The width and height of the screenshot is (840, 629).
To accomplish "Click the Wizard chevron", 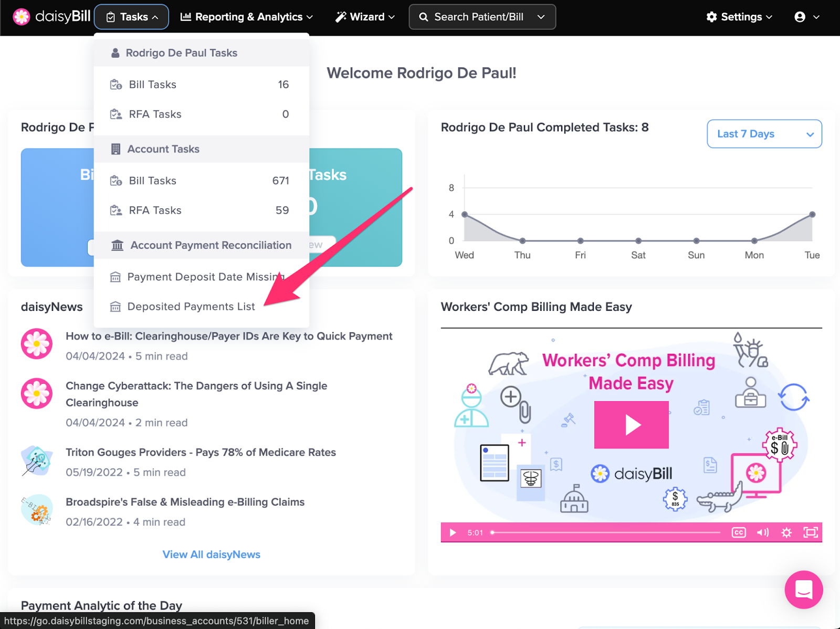I will point(392,17).
